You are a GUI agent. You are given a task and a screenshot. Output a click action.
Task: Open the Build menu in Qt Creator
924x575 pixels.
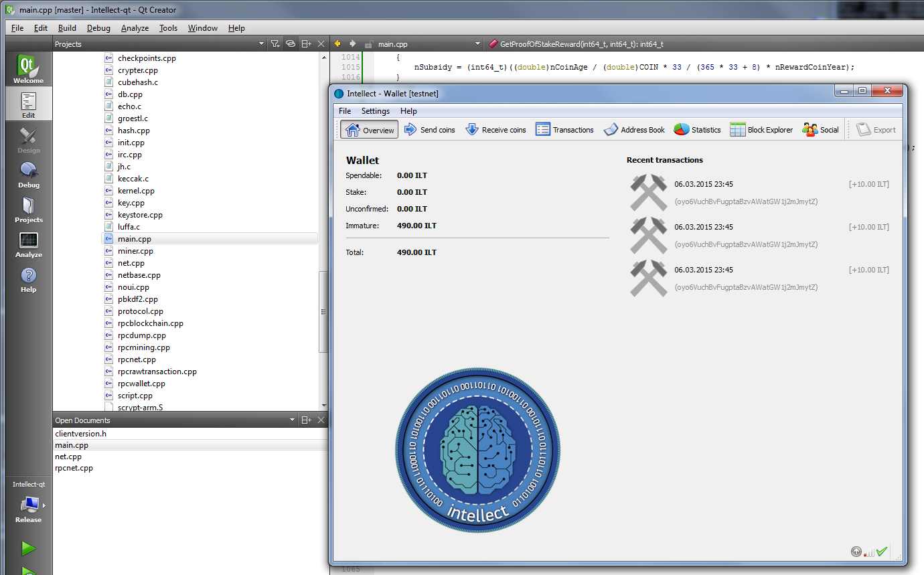67,28
